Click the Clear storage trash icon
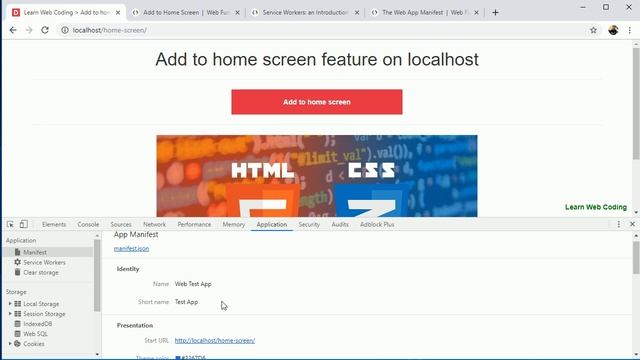The width and height of the screenshot is (640, 360). pyautogui.click(x=17, y=272)
